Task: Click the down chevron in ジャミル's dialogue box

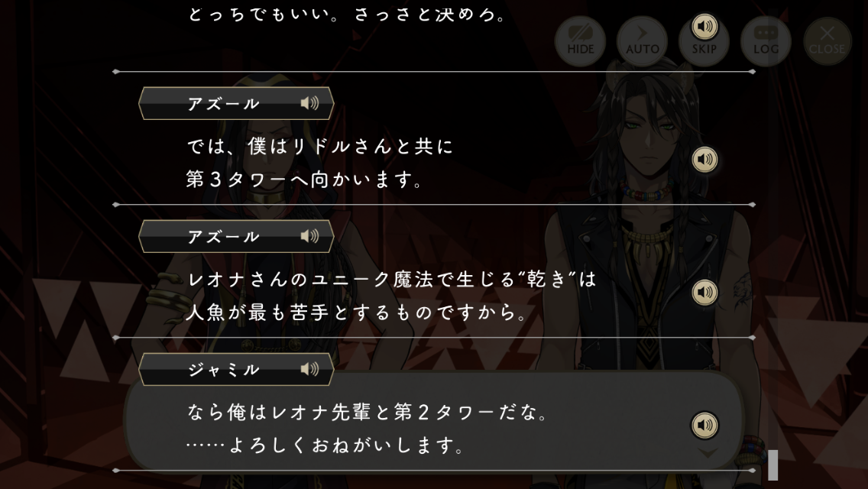Action: pos(708,454)
